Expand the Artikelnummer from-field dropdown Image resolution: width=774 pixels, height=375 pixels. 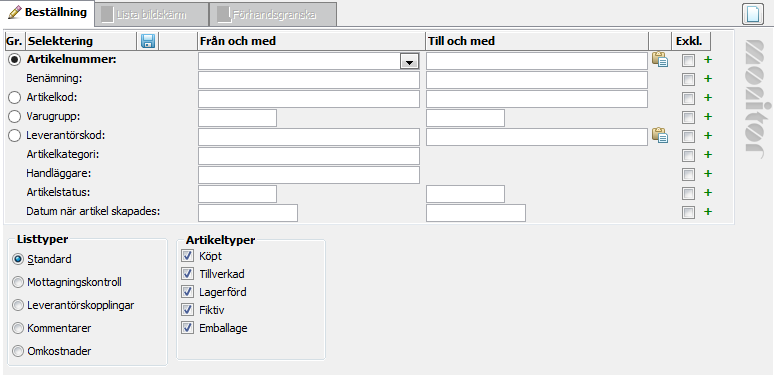tap(409, 61)
